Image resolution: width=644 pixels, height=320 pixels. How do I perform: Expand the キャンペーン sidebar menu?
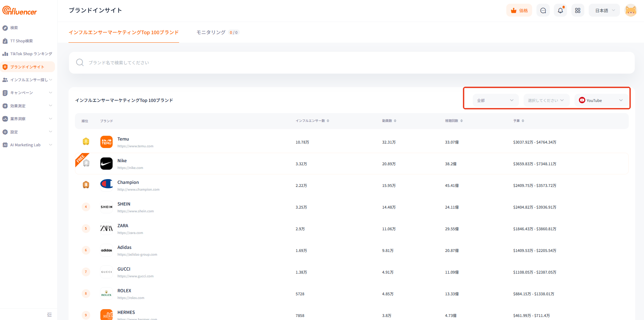tap(27, 93)
